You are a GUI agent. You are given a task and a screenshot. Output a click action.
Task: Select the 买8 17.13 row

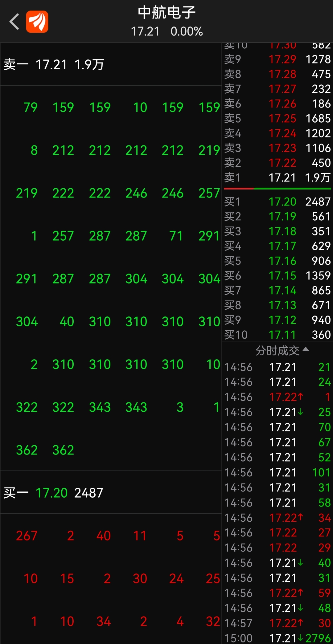coord(277,305)
